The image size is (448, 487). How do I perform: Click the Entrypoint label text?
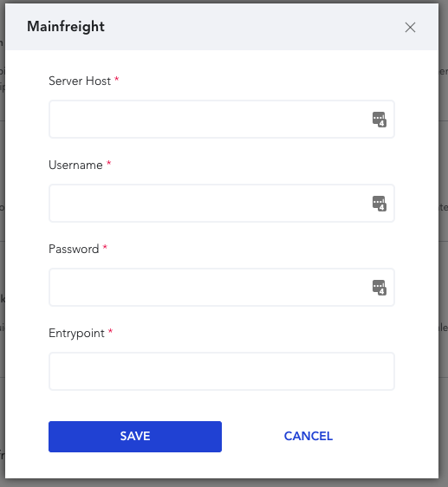(x=76, y=334)
